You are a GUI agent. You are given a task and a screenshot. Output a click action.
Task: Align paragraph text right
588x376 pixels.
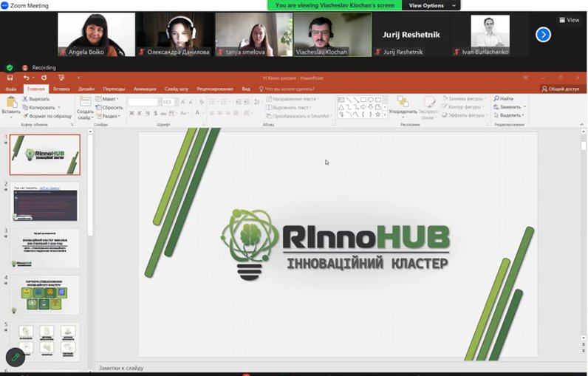coord(228,113)
